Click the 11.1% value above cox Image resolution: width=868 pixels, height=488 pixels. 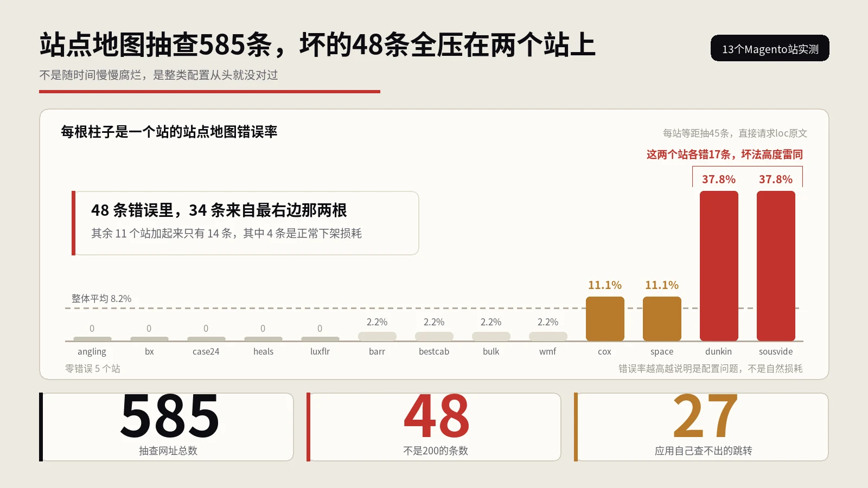[x=605, y=285]
